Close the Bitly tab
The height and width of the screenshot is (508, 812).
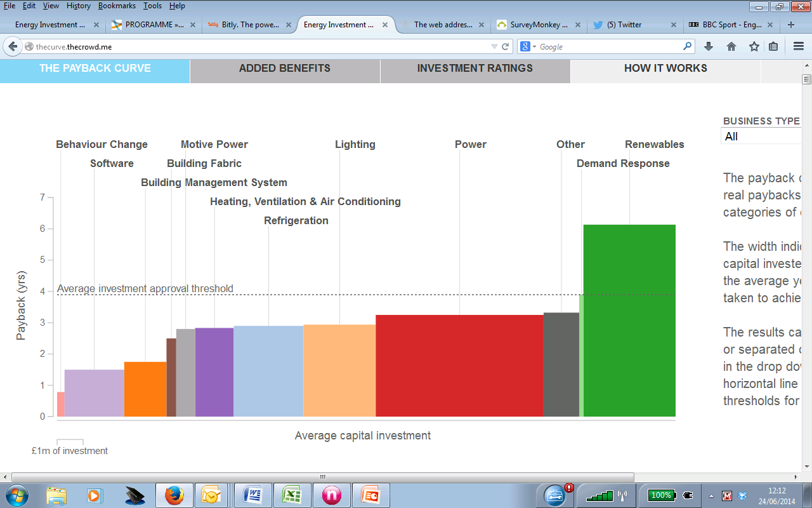[289, 25]
